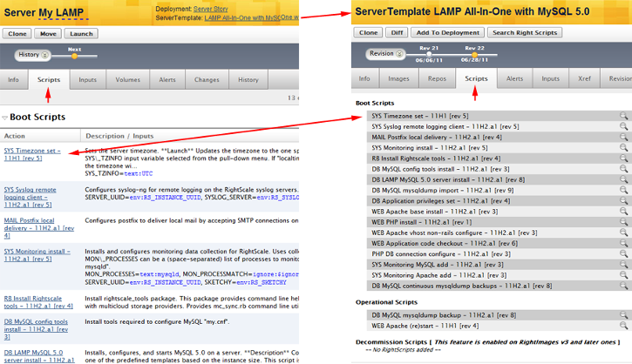The width and height of the screenshot is (632, 364).
Task: Open the History dropdown on Server page
Action: click(32, 55)
